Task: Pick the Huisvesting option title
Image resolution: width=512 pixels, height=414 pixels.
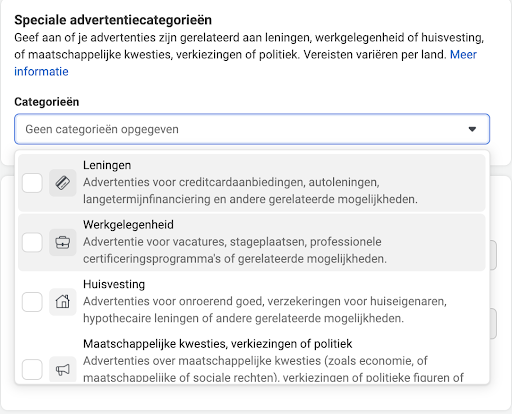Action: (114, 284)
